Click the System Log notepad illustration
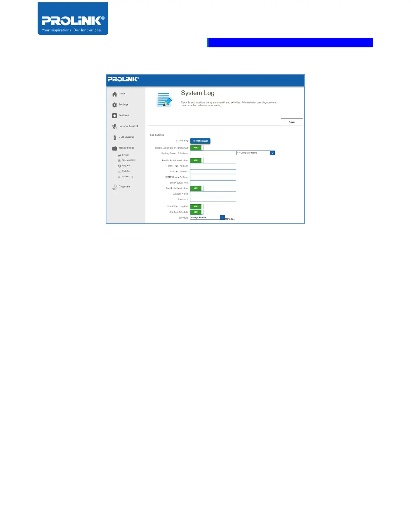 [x=165, y=100]
